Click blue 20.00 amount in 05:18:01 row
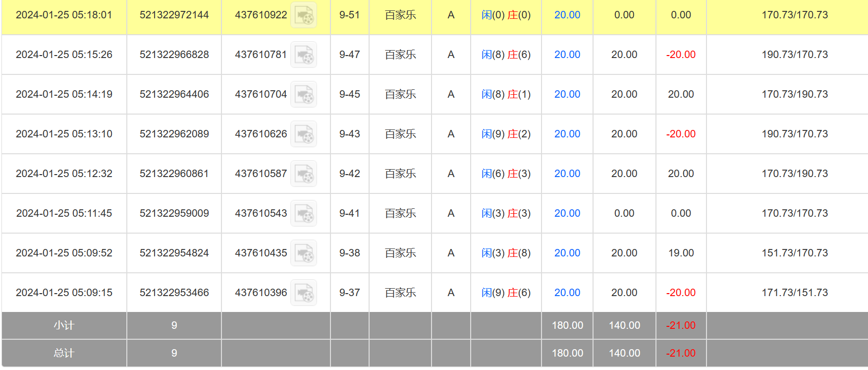Screen dimensions: 868x370 567,15
